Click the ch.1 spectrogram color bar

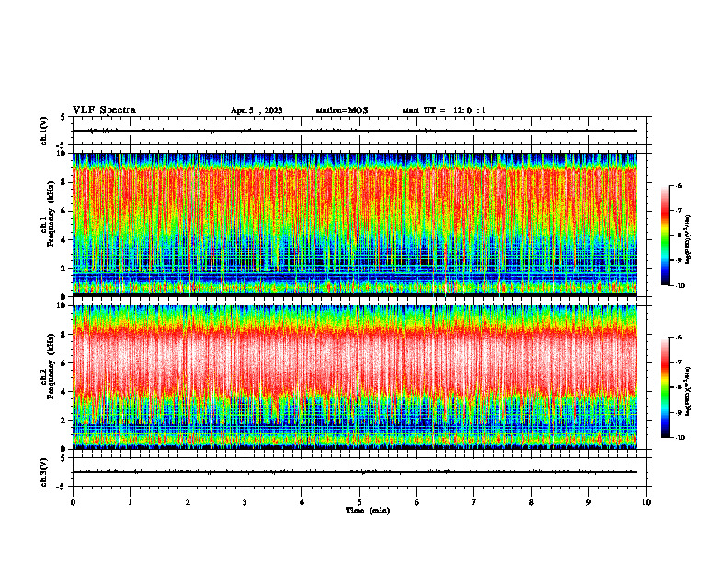tap(665, 236)
